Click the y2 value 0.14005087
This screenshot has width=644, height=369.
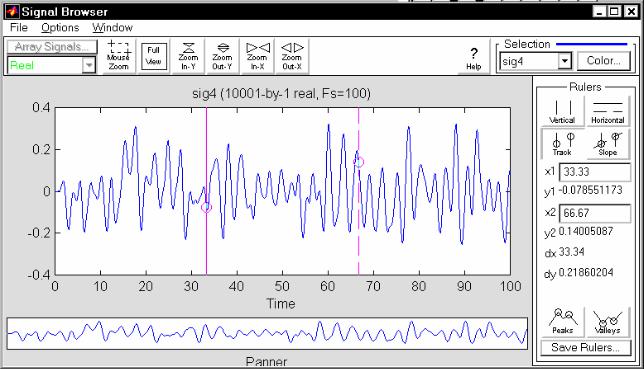[586, 231]
